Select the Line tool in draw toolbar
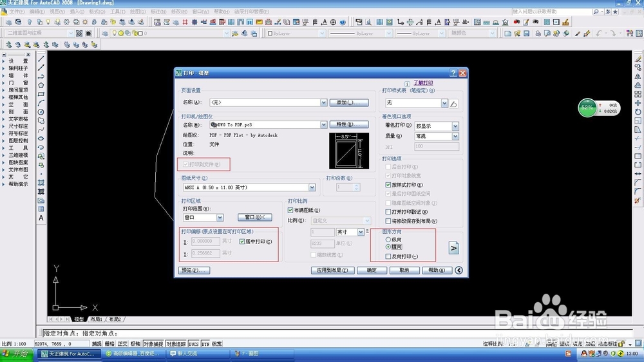Viewport: 644px width, 362px height. [x=41, y=59]
